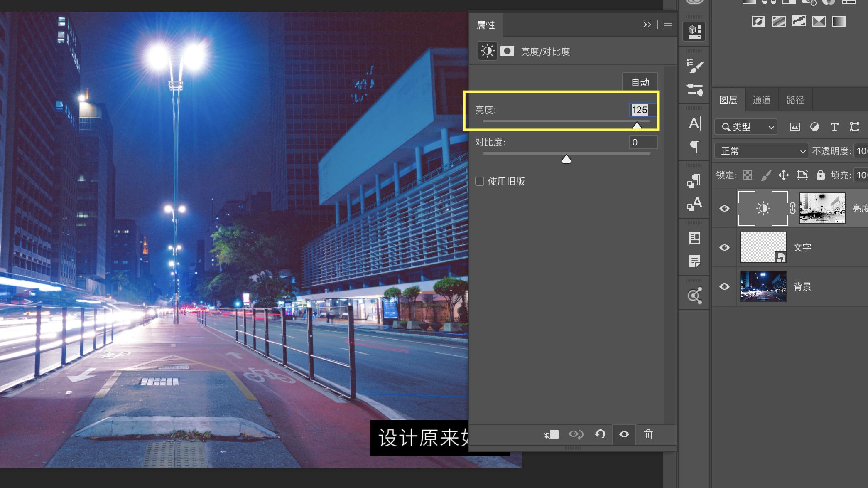
Task: Delete the adjustment layer via trash icon
Action: (x=648, y=434)
